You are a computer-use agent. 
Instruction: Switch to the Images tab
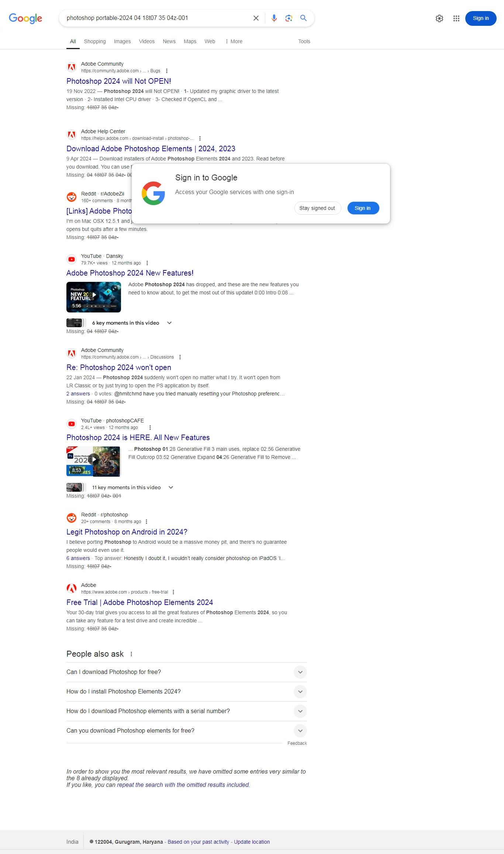coord(122,41)
